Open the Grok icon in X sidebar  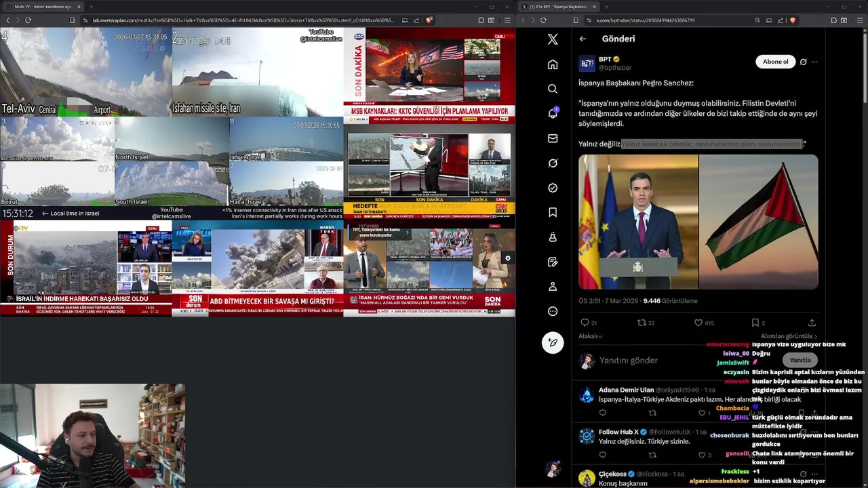point(553,163)
